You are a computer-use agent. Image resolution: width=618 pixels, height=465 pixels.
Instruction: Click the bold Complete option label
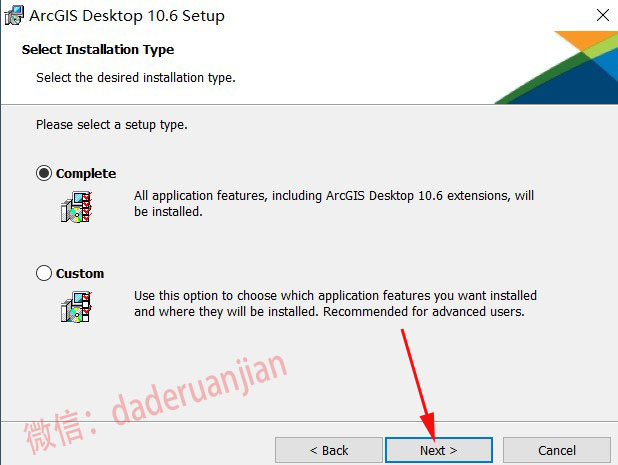pyautogui.click(x=86, y=173)
